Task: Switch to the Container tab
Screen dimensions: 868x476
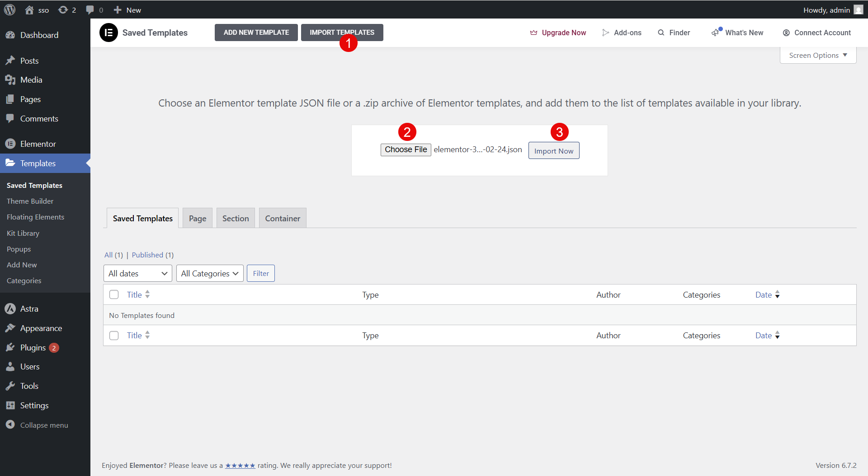Action: tap(283, 218)
